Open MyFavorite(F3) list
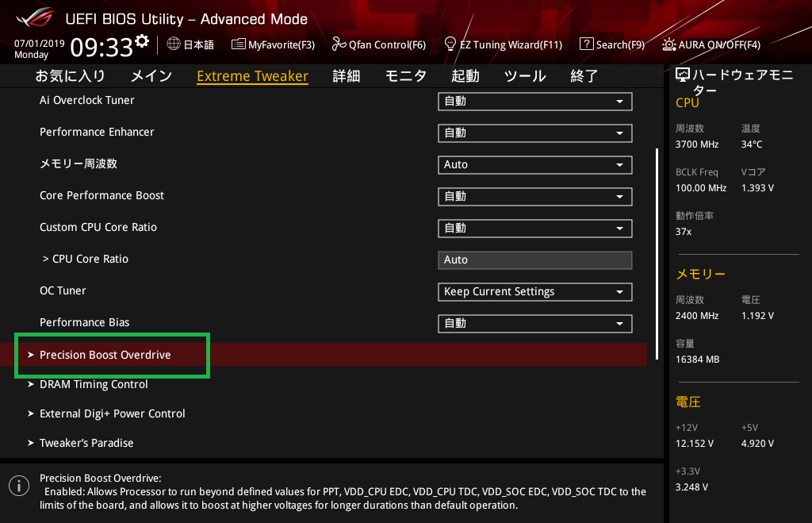812x523 pixels. coord(273,44)
